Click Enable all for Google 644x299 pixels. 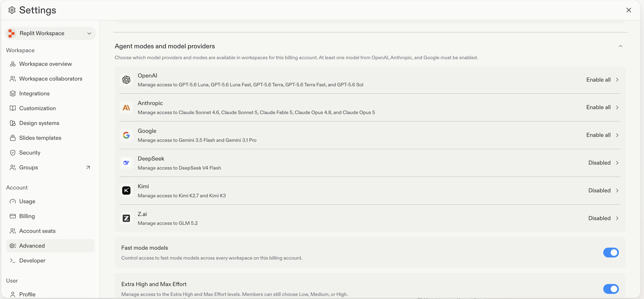[598, 135]
